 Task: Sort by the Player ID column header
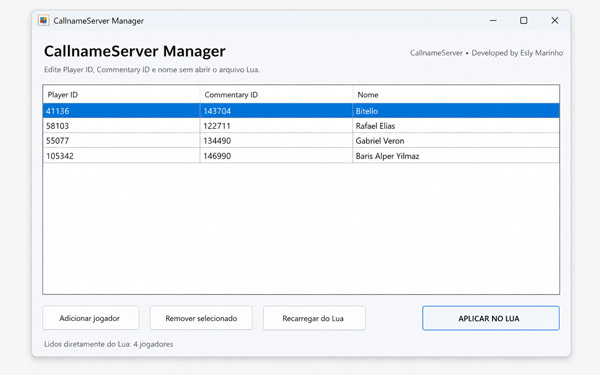point(121,95)
